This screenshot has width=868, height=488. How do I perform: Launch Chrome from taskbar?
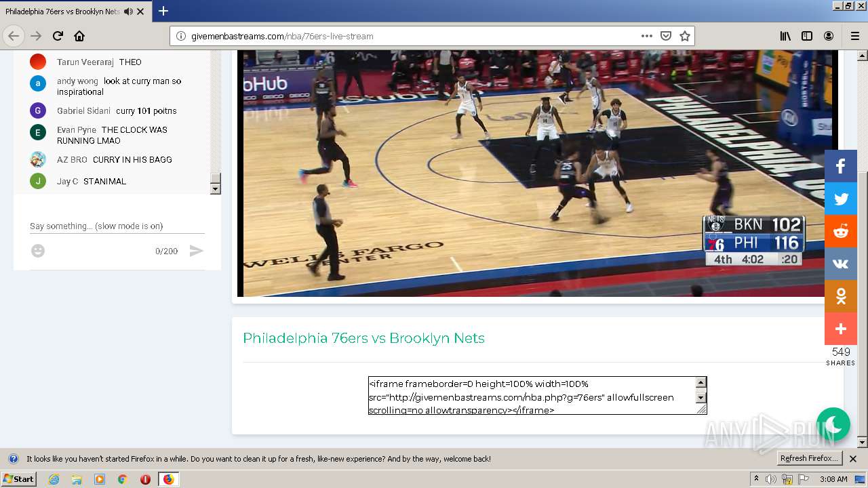[x=122, y=479]
